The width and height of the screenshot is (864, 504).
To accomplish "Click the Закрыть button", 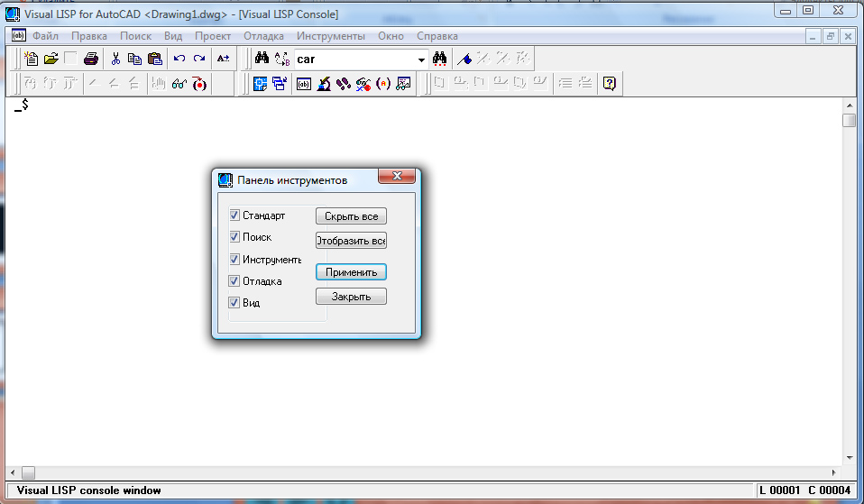I will [351, 297].
